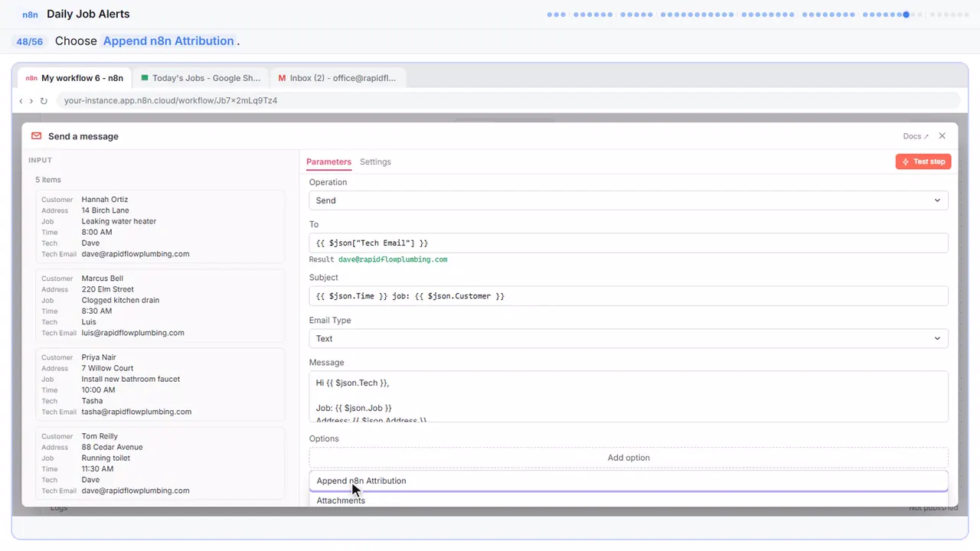Choose Append n8n Attribution option

(x=629, y=481)
